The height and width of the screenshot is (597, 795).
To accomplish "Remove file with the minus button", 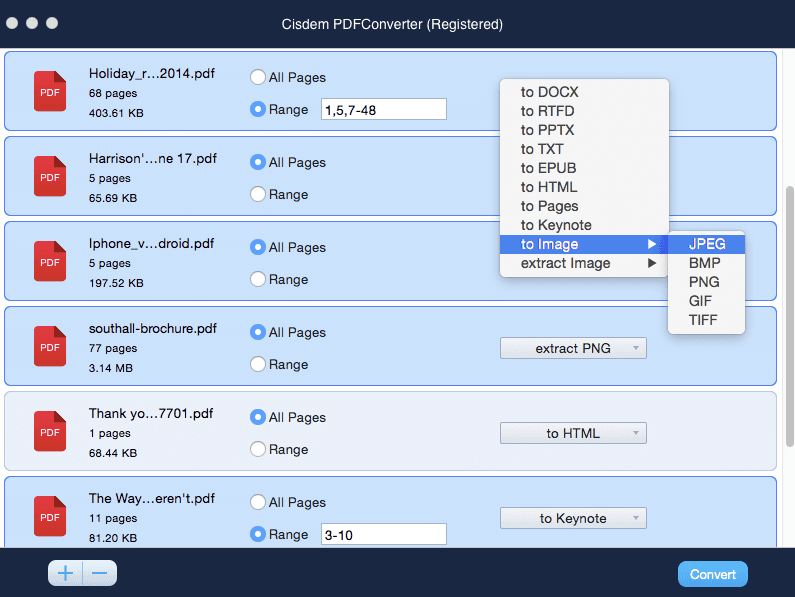I will (100, 573).
